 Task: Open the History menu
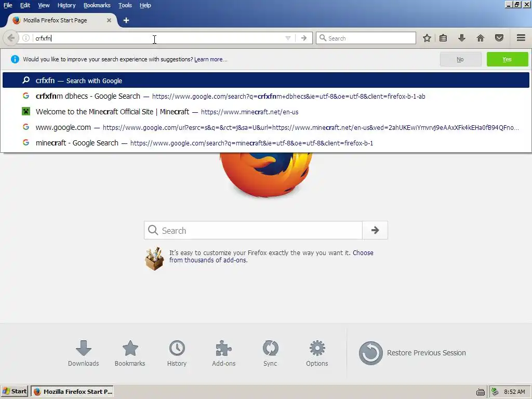(x=66, y=5)
